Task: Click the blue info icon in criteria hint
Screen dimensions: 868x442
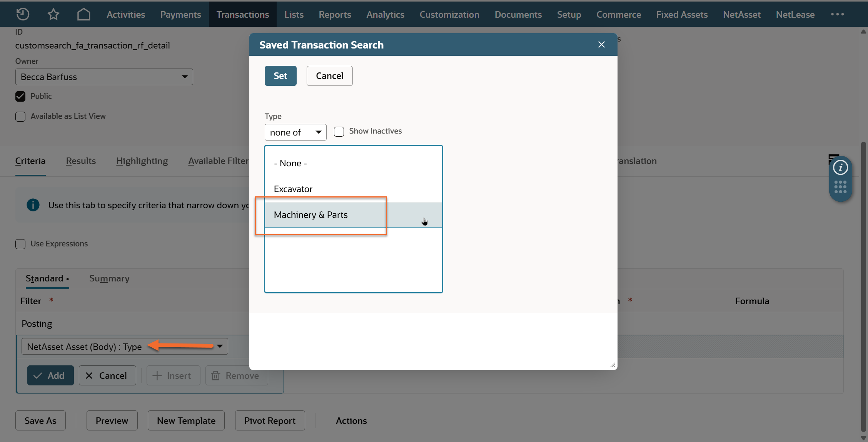Action: [33, 205]
